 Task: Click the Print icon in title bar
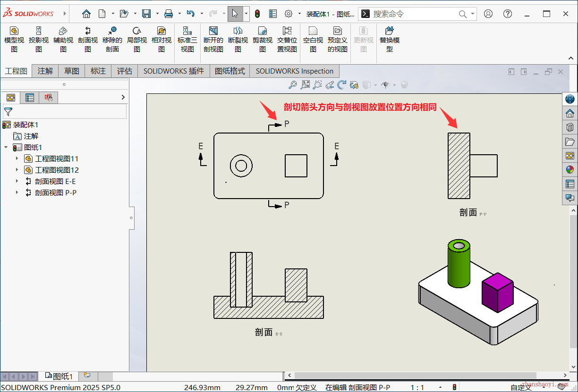(169, 14)
